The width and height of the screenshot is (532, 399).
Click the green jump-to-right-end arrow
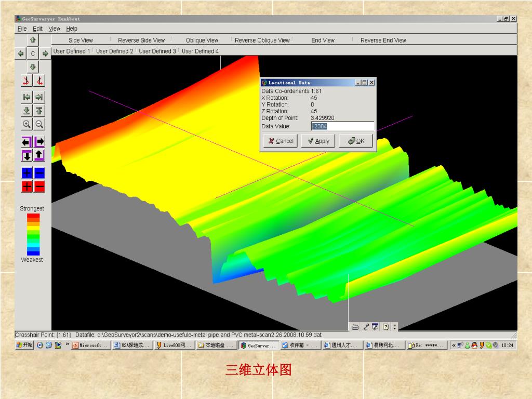[39, 97]
